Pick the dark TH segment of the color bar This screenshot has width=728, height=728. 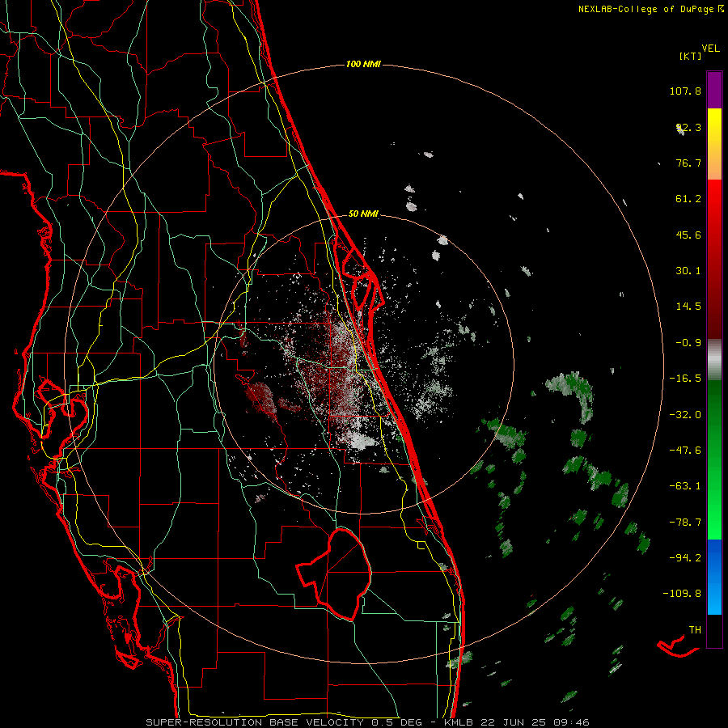714,630
